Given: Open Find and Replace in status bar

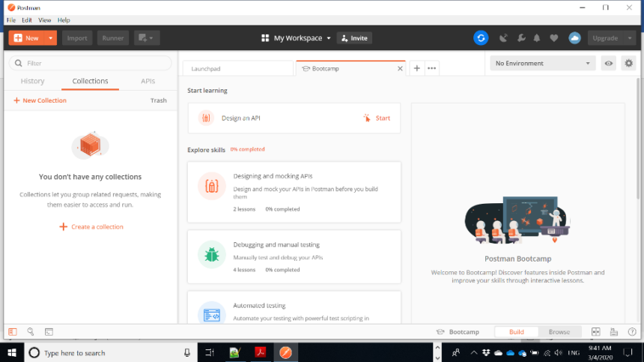Looking at the screenshot, I should click(31, 331).
